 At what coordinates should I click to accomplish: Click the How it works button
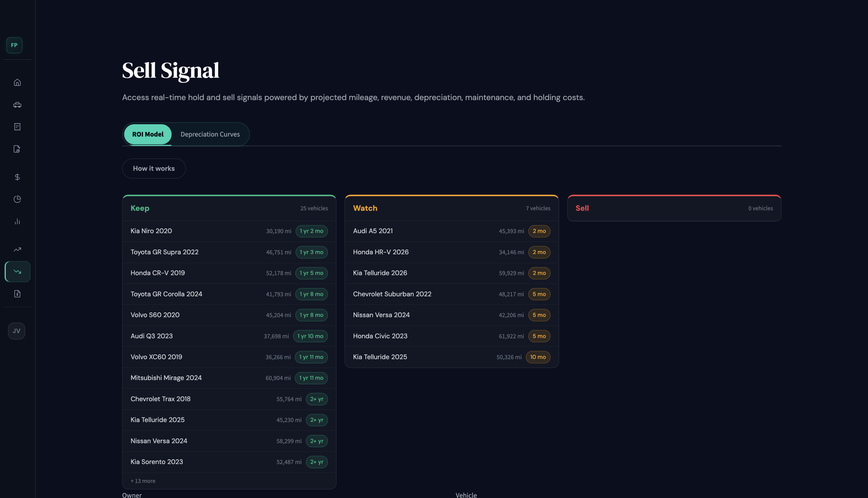click(x=154, y=168)
